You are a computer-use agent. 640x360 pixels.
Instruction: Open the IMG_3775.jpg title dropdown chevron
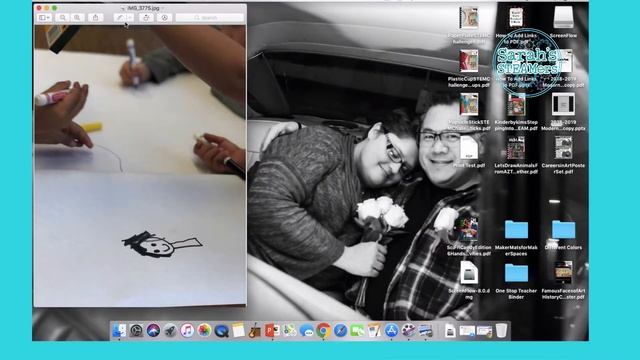(x=162, y=8)
